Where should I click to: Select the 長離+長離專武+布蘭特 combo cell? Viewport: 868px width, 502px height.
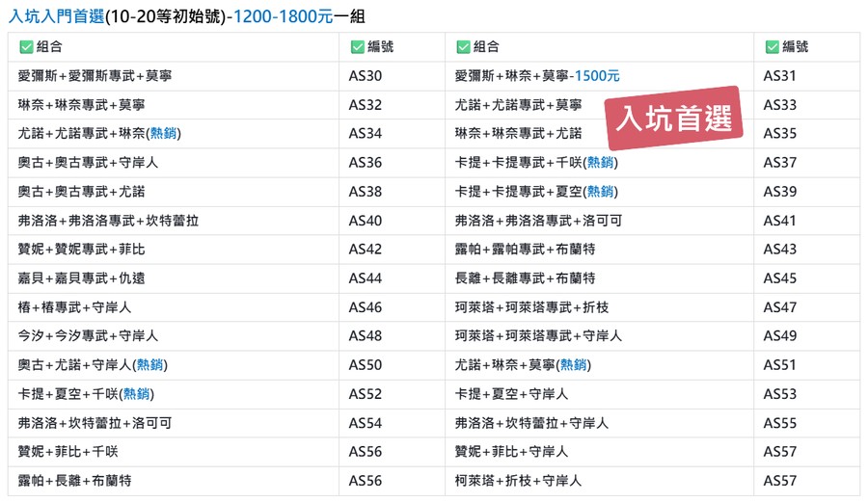[x=525, y=278]
